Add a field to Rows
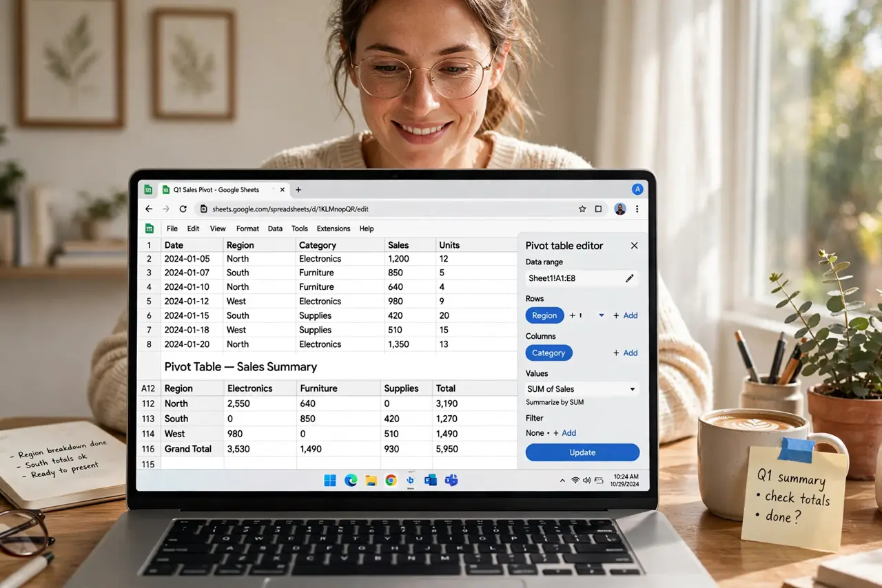Viewport: 882px width, 588px height. [x=626, y=315]
